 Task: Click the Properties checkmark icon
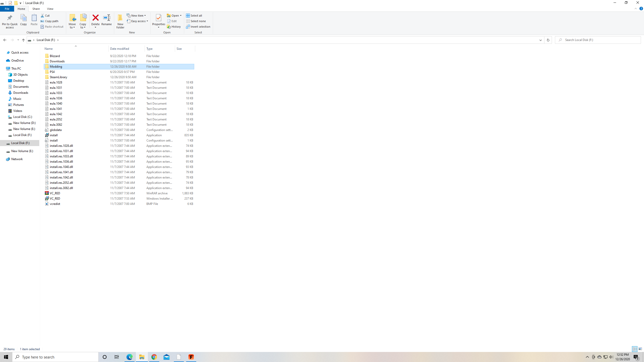(158, 18)
